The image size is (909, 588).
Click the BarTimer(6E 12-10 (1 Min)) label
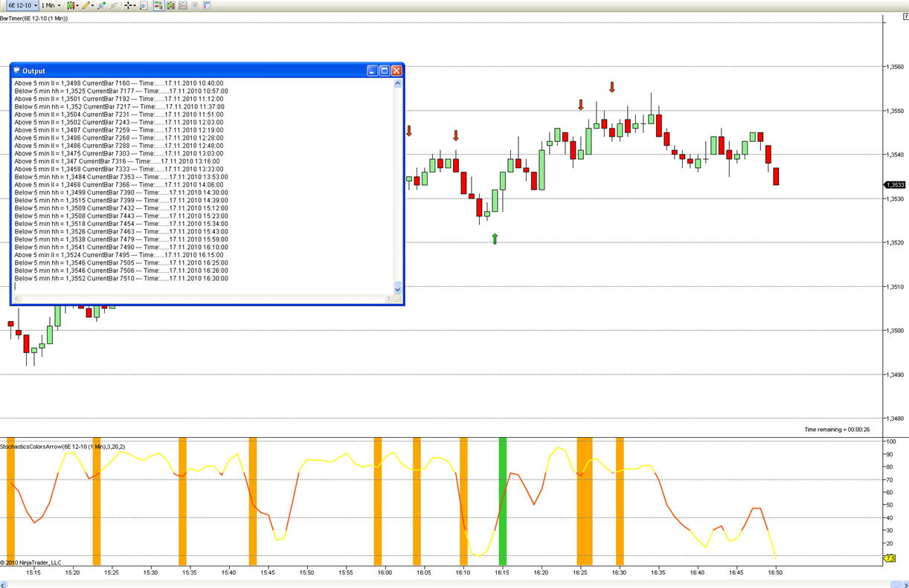34,19
